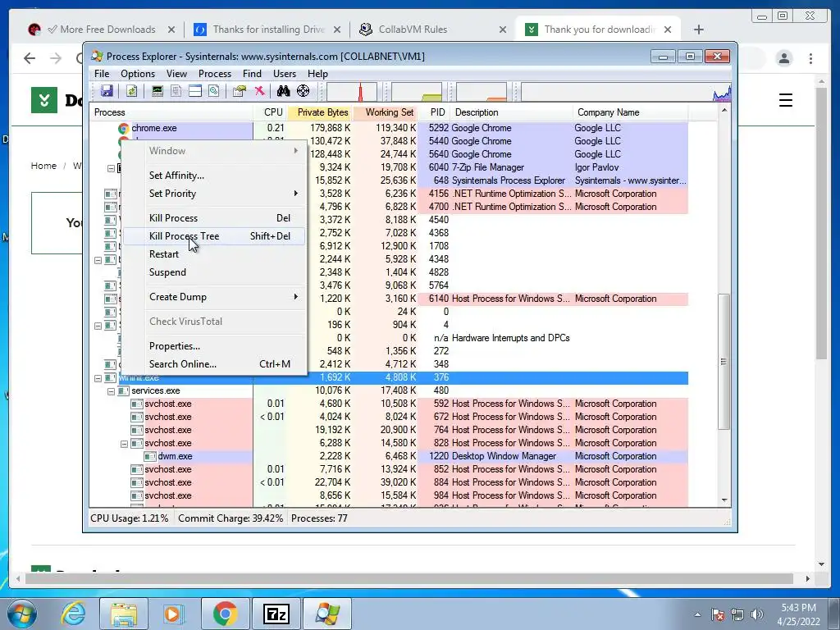
Task: Click the I/O history mini graph
Action: [x=481, y=92]
